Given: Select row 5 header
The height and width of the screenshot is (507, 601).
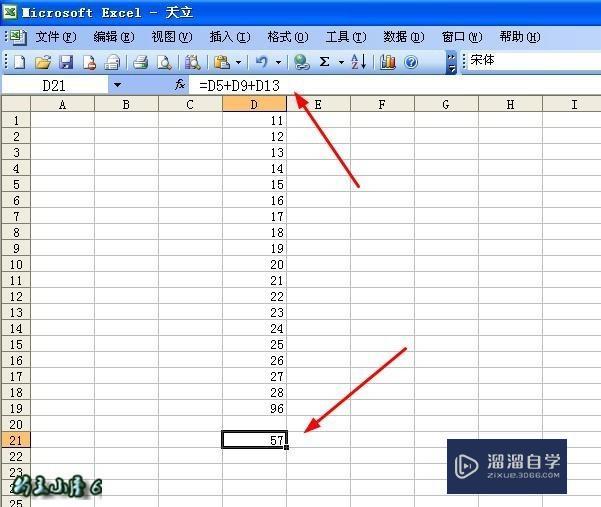Looking at the screenshot, I should click(16, 184).
